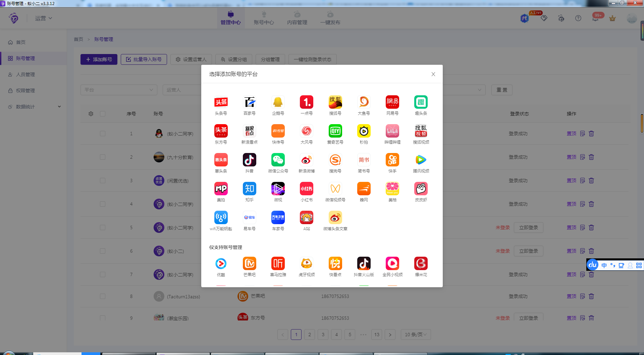Go to the next page arrow

tap(390, 335)
